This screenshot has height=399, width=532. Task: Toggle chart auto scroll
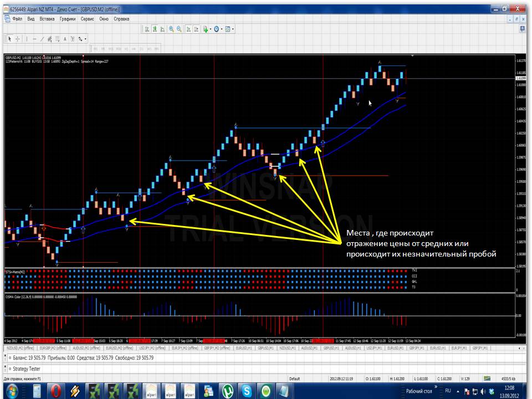point(188,29)
